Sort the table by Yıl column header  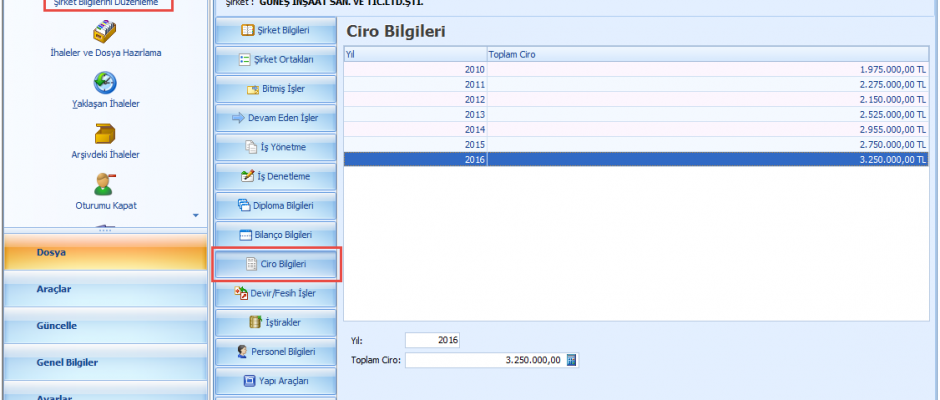pos(414,53)
